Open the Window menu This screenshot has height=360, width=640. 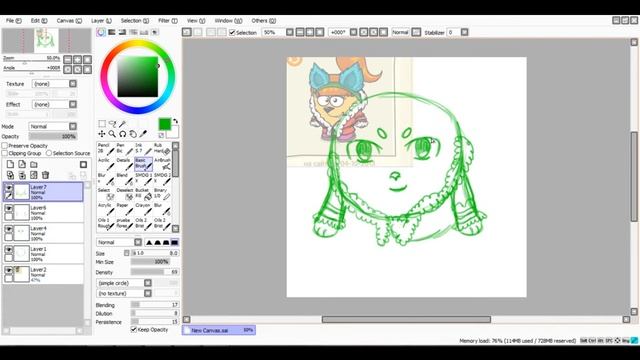[228, 20]
